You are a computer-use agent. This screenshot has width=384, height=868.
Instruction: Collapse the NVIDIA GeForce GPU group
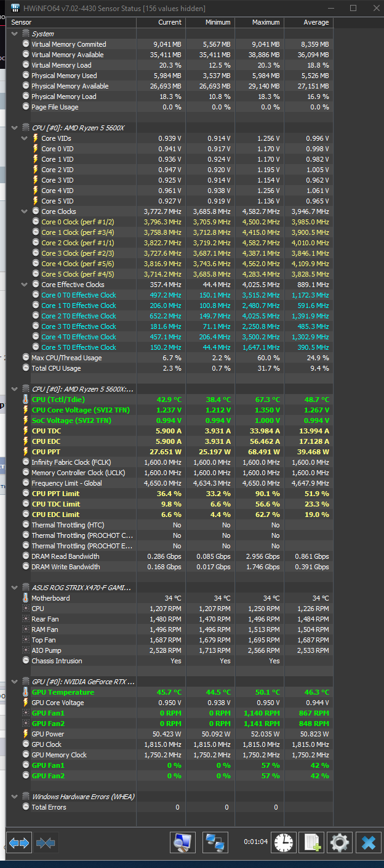pyautogui.click(x=15, y=682)
